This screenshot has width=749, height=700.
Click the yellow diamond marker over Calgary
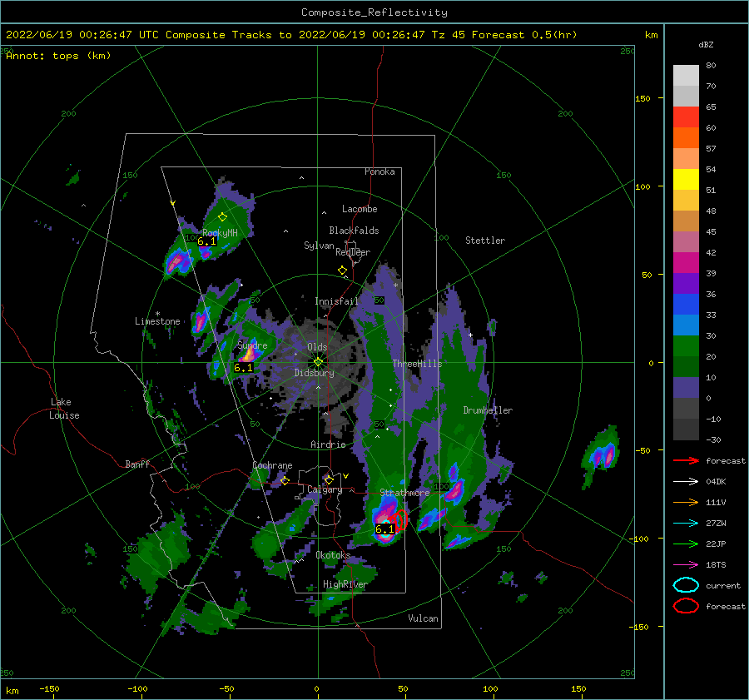(x=329, y=479)
